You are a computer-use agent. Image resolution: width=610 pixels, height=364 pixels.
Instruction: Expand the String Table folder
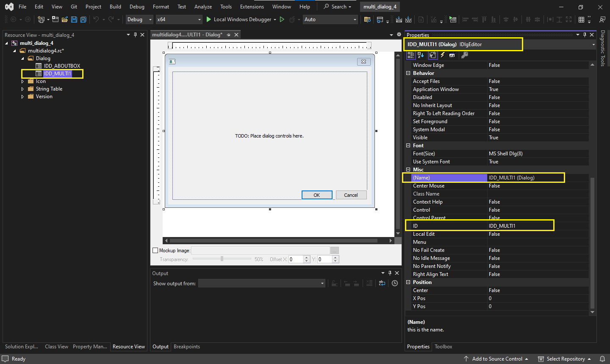tap(23, 89)
